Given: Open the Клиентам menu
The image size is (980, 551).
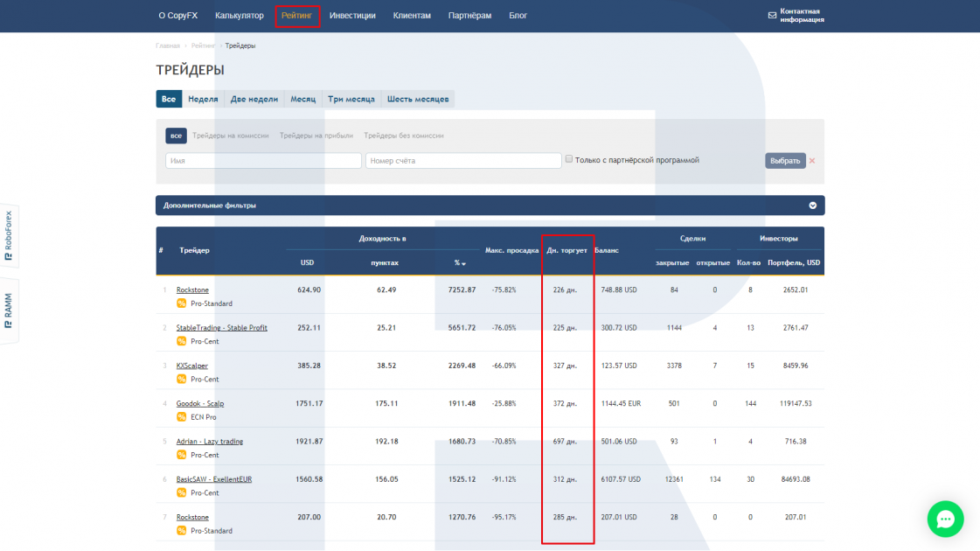Looking at the screenshot, I should pos(412,16).
